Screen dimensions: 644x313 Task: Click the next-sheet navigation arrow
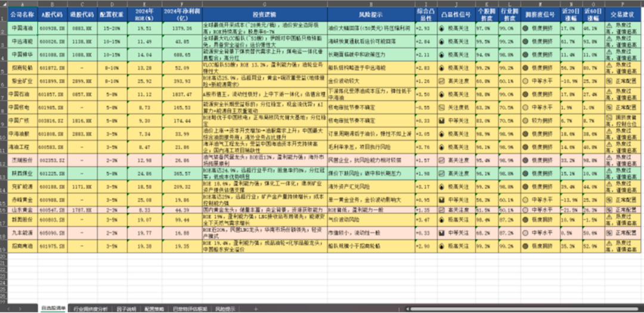[x=20, y=309]
